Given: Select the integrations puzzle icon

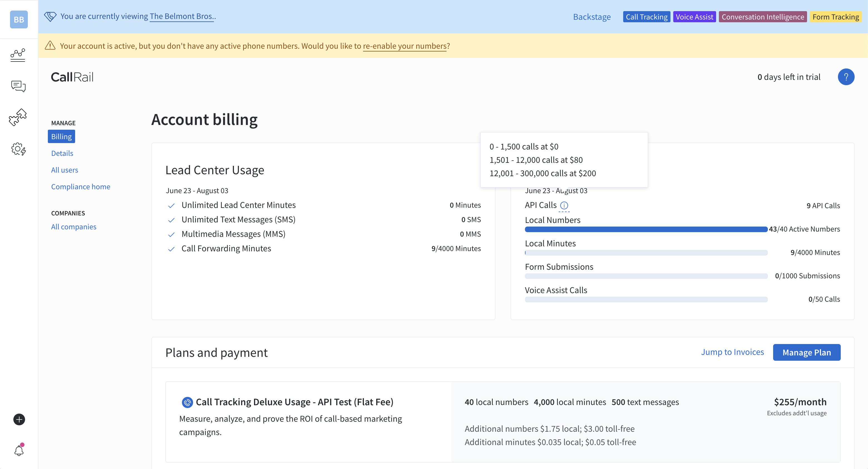Looking at the screenshot, I should point(18,117).
